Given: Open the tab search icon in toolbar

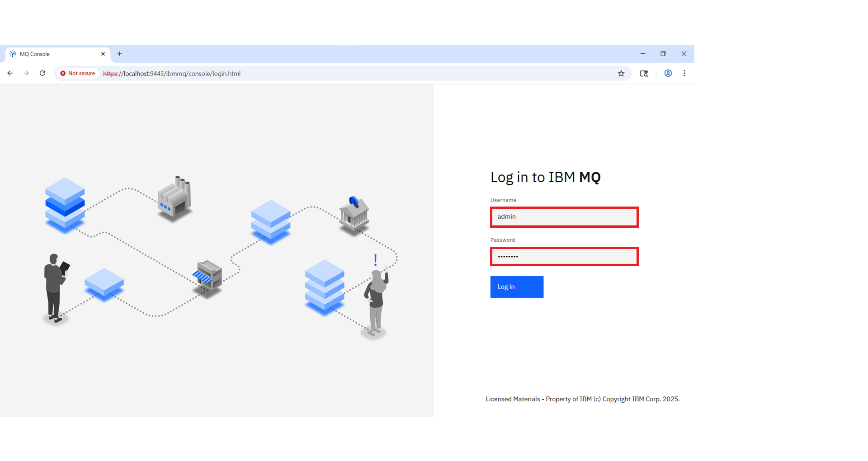Looking at the screenshot, I should pos(644,74).
